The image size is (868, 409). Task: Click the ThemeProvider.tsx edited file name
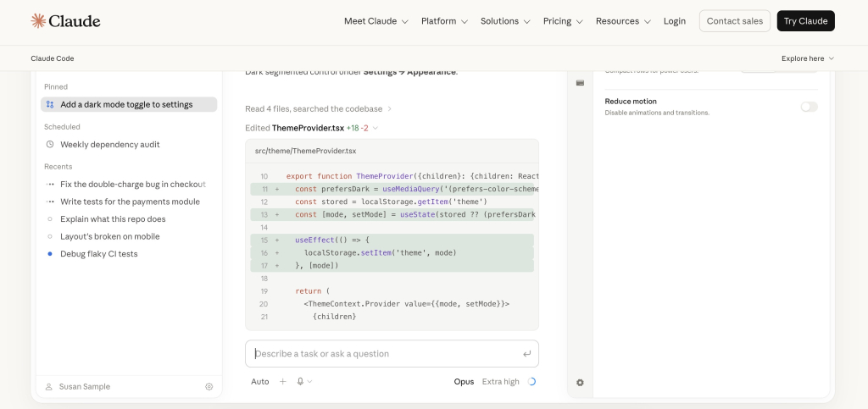point(308,128)
